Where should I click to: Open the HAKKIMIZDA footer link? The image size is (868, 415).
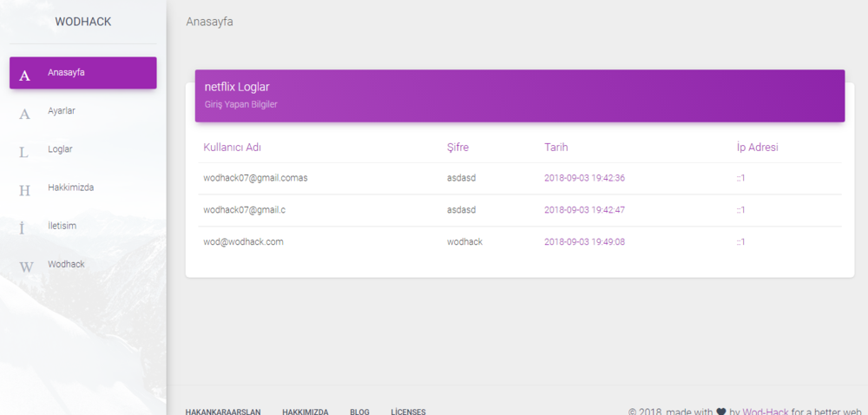click(x=305, y=412)
